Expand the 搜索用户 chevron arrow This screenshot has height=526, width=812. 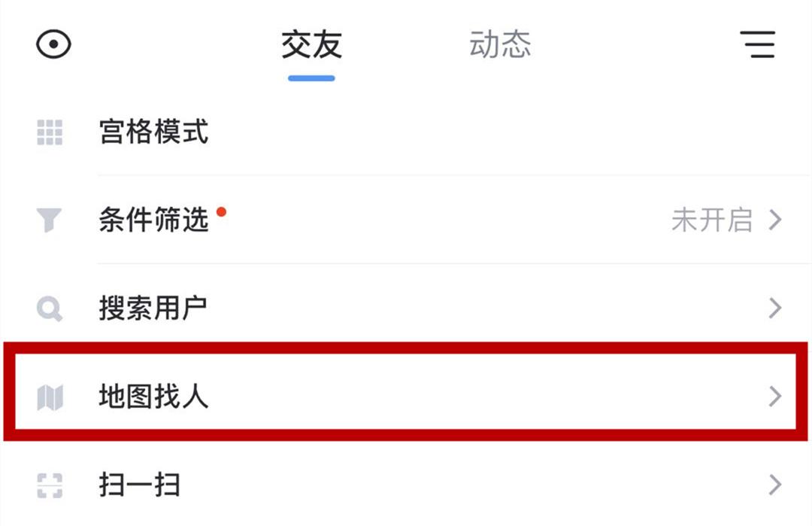pos(775,309)
